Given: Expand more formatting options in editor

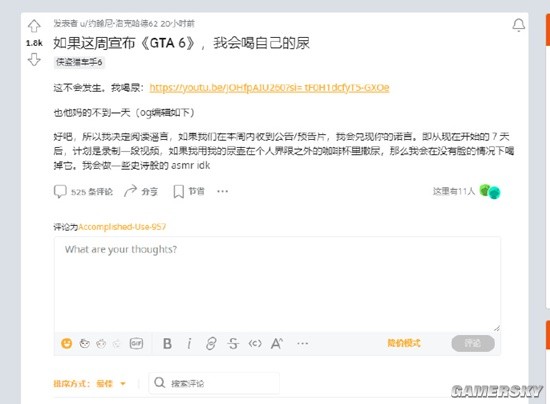Looking at the screenshot, I should [302, 344].
